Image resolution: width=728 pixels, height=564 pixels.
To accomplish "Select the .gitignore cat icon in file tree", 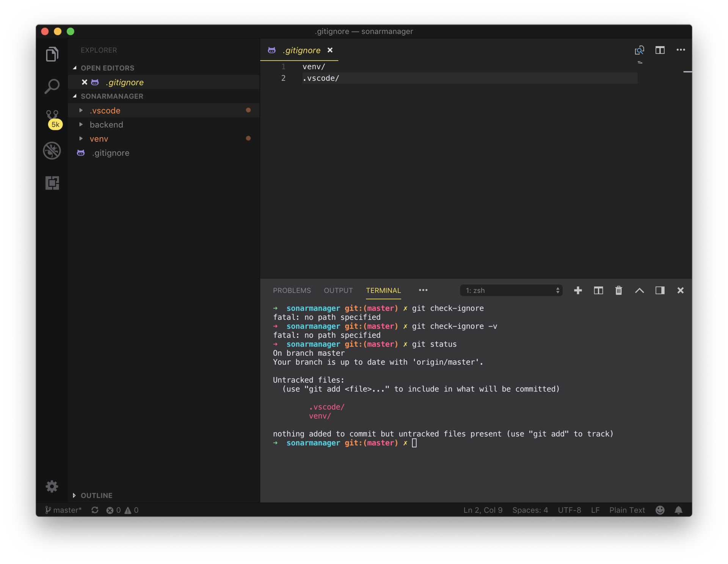I will [x=81, y=152].
